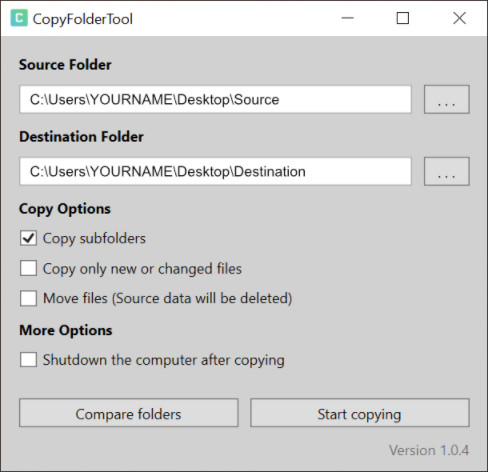Browse for source folder with ellipsis button
The width and height of the screenshot is (488, 472).
point(447,99)
